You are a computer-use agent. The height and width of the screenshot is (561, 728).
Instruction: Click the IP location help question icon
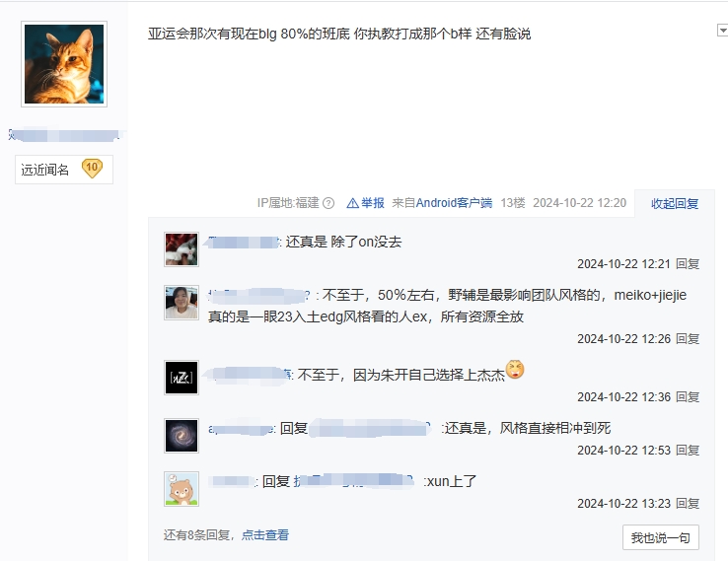point(328,203)
